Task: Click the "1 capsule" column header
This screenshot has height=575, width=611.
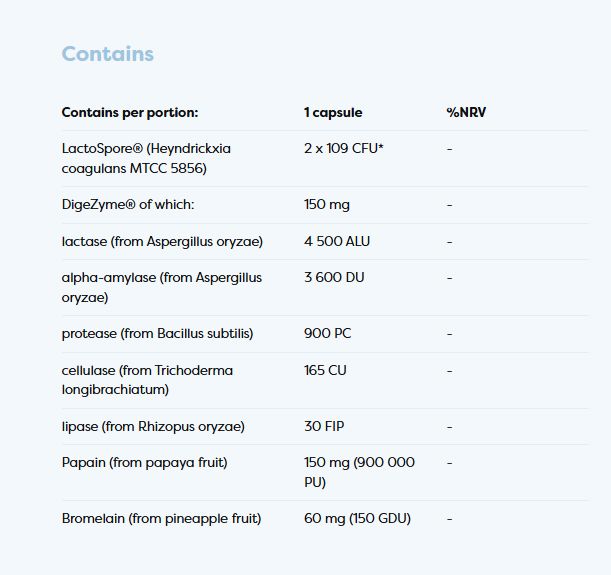Action: coord(333,112)
